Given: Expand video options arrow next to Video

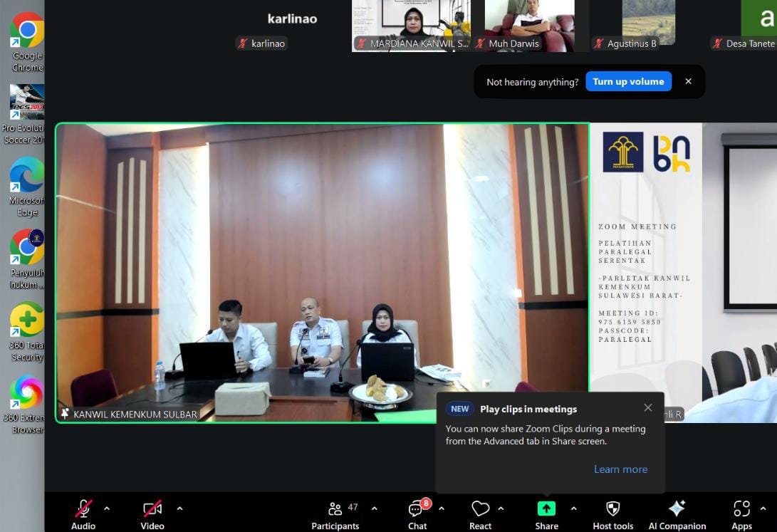Looking at the screenshot, I should (x=179, y=508).
